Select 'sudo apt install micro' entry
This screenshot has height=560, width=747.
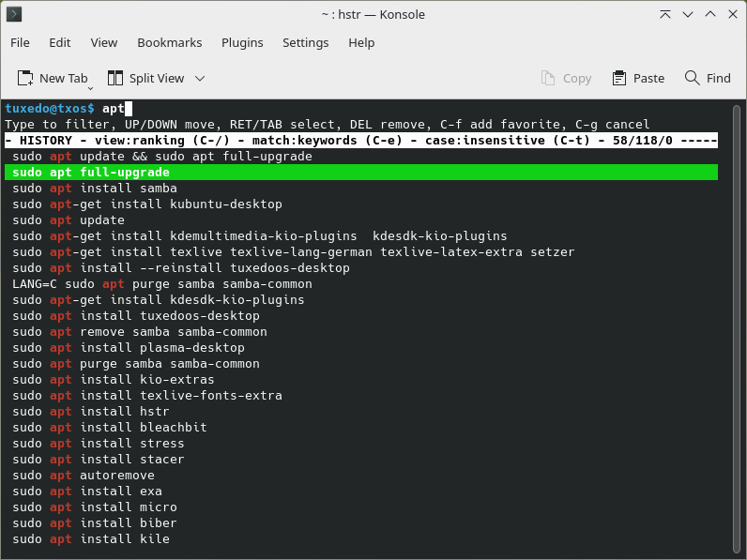point(95,507)
